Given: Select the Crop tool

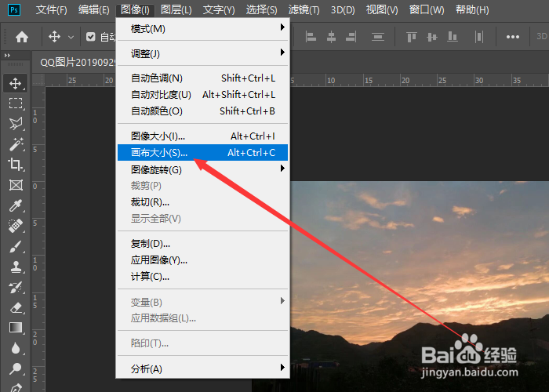Looking at the screenshot, I should pyautogui.click(x=16, y=164).
